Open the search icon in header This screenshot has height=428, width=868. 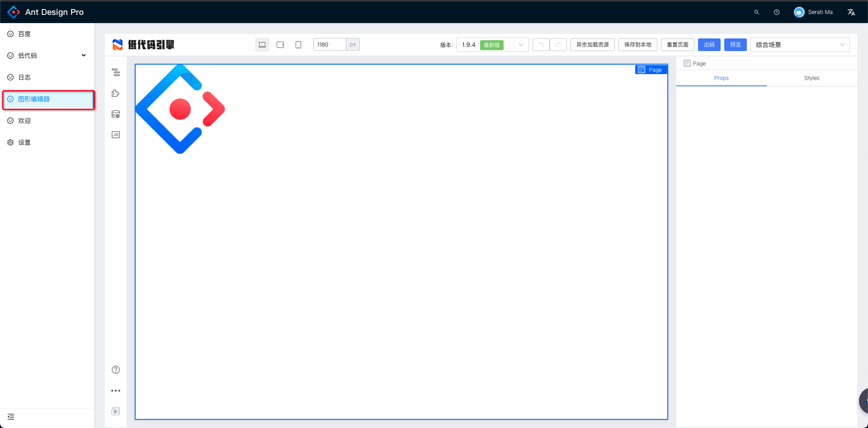tap(756, 12)
